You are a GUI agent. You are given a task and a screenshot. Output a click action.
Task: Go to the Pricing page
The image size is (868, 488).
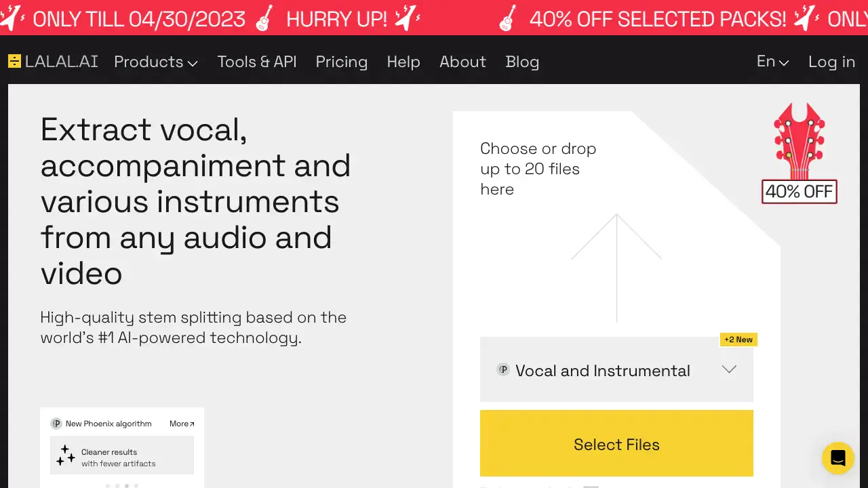[341, 62]
